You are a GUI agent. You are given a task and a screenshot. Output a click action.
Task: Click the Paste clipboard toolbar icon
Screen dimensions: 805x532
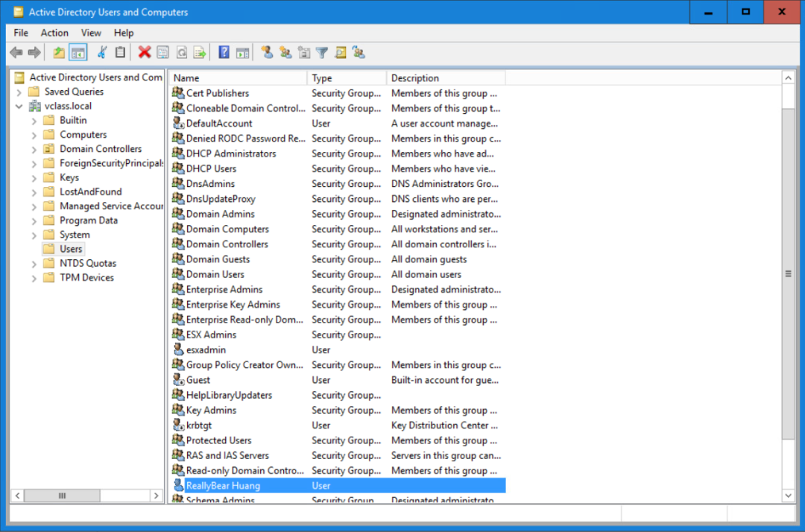[120, 52]
